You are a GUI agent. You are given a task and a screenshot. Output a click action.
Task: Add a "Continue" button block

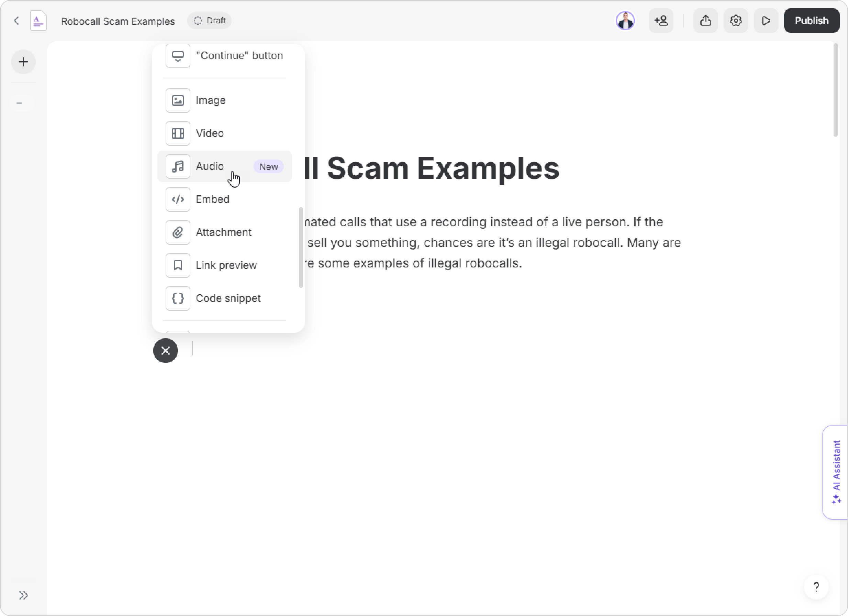(x=239, y=56)
